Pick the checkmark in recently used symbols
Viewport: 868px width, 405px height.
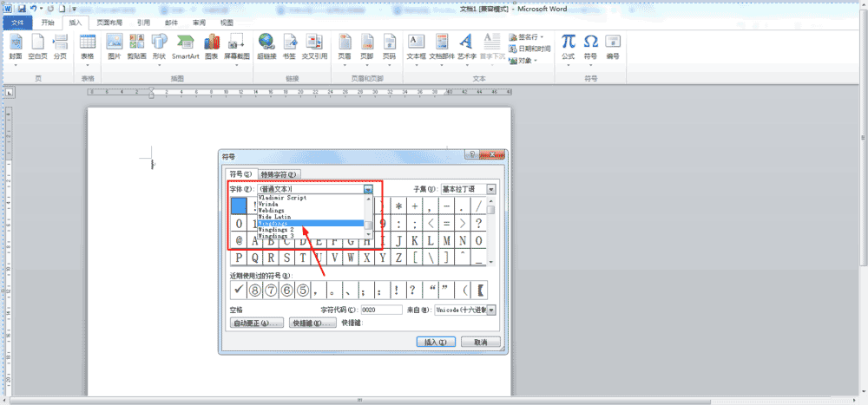[x=239, y=290]
